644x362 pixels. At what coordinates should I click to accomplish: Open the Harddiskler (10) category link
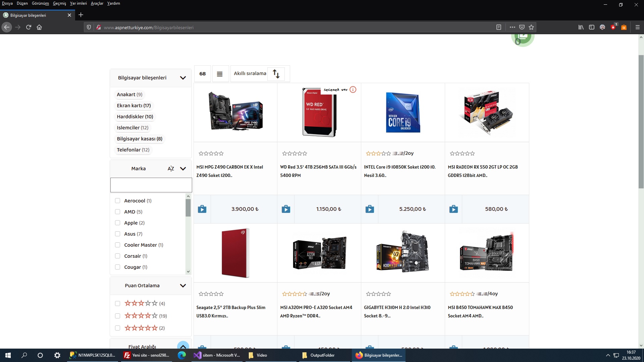click(x=135, y=117)
